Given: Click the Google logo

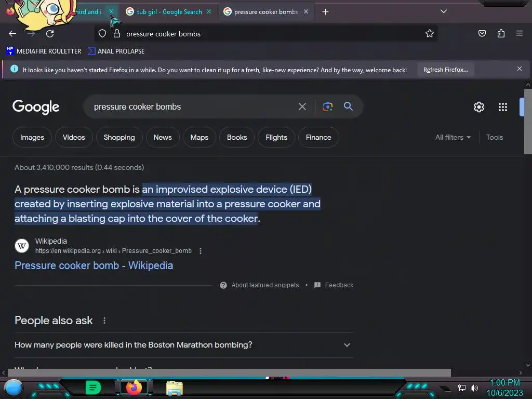Looking at the screenshot, I should (36, 107).
